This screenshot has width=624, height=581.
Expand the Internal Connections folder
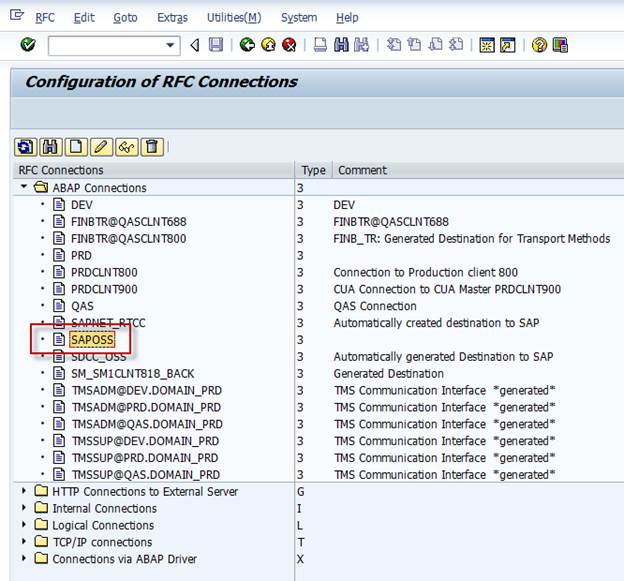24,508
